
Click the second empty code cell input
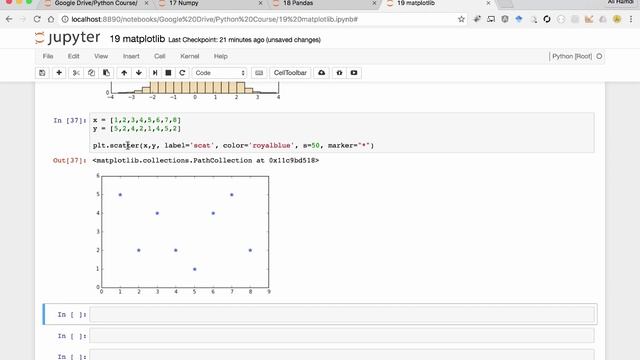342,336
